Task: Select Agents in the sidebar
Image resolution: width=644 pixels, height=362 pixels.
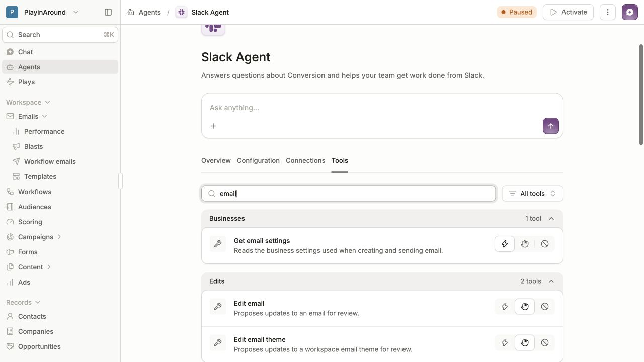Action: click(60, 67)
